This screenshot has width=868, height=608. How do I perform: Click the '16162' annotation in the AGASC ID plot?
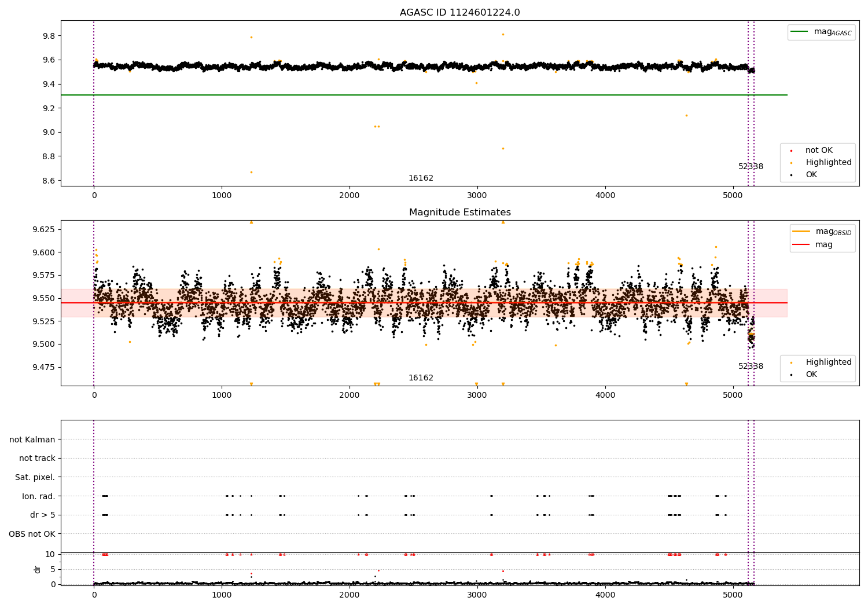[421, 178]
